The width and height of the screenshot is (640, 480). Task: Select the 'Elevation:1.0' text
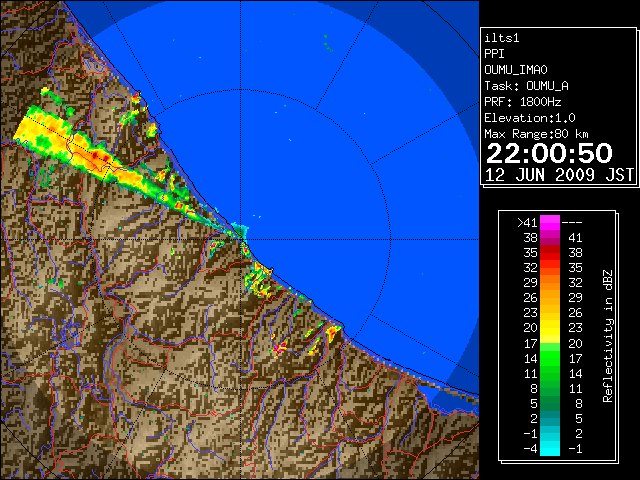530,118
